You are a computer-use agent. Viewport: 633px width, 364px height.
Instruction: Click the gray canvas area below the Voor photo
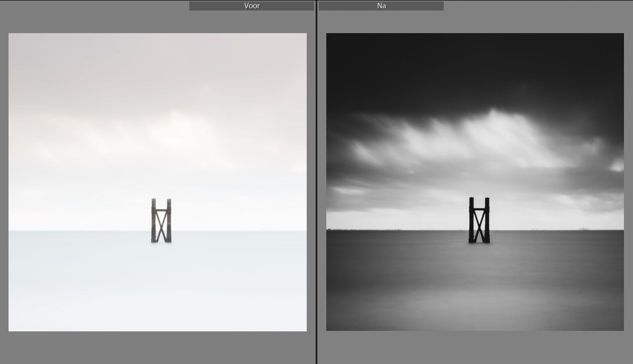point(157,347)
